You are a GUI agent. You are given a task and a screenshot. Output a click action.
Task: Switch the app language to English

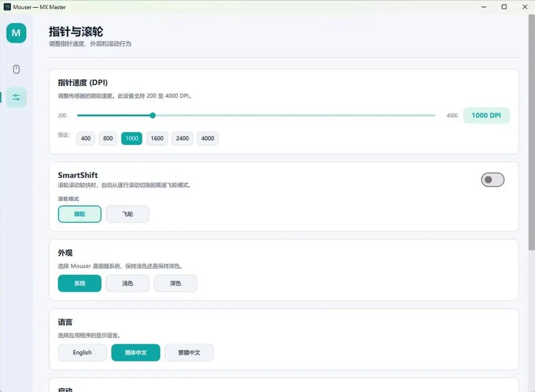[x=82, y=352]
